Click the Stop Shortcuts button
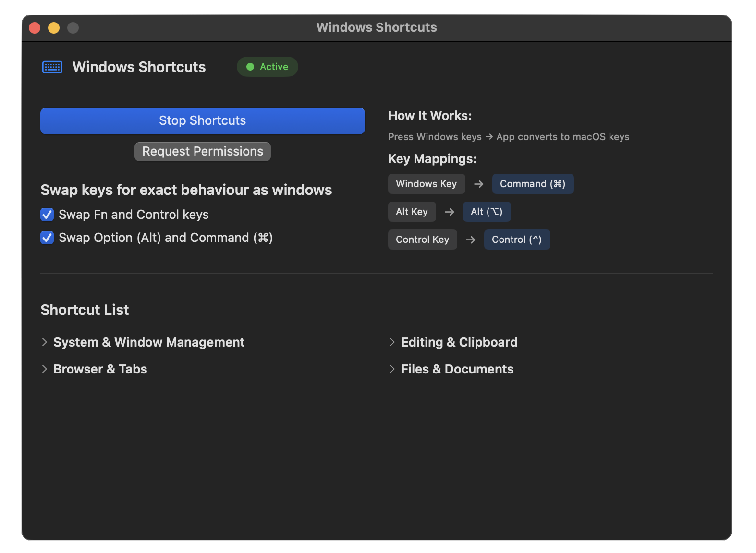Image resolution: width=756 pixels, height=553 pixels. click(202, 120)
